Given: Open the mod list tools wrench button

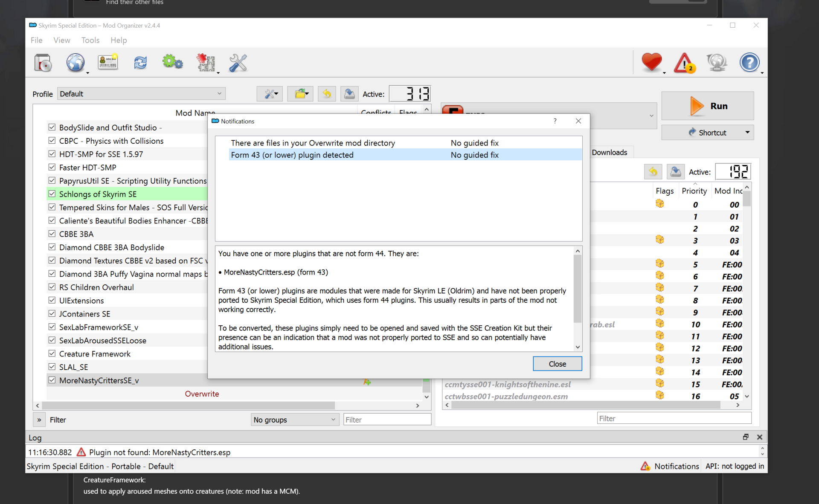Looking at the screenshot, I should tap(270, 94).
